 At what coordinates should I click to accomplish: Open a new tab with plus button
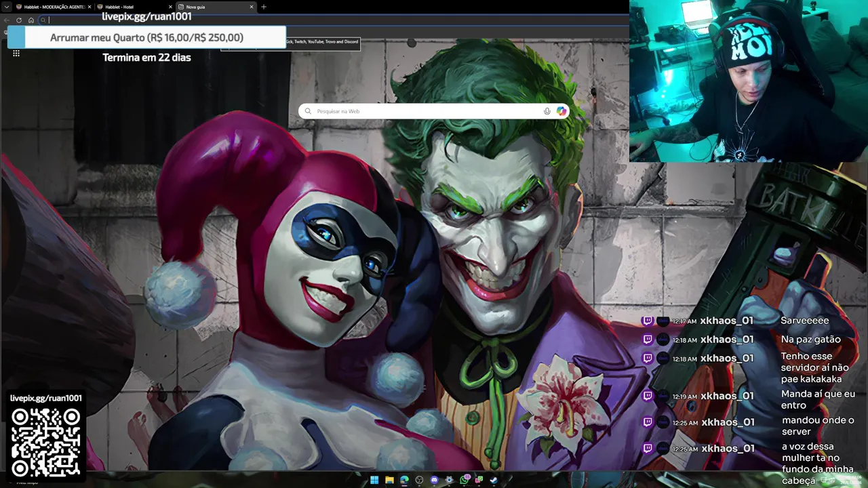[264, 7]
